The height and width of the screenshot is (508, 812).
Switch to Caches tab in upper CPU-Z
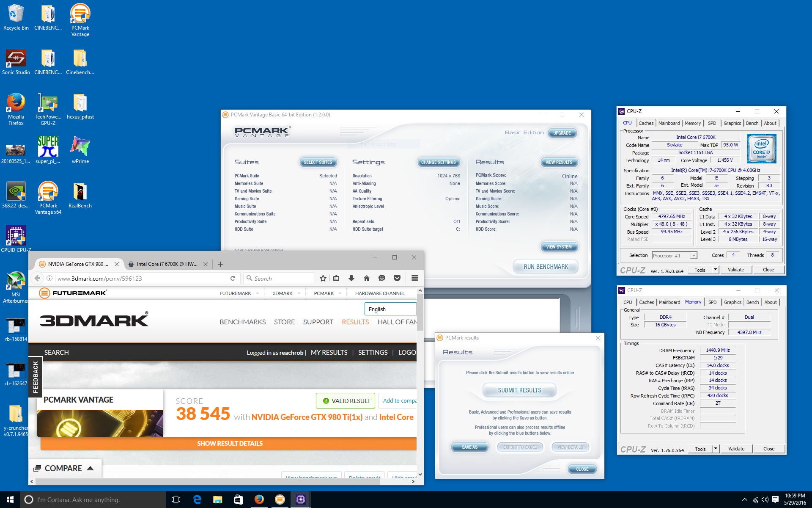tap(646, 123)
